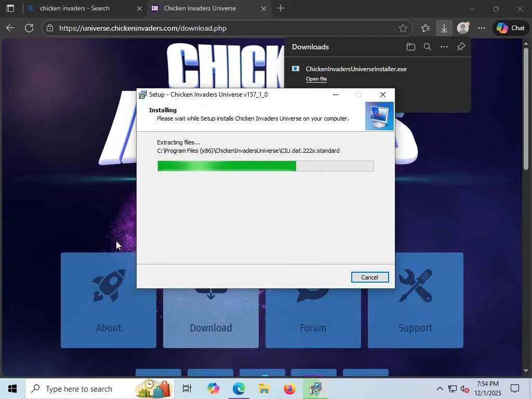This screenshot has height=399, width=532.
Task: Click the installer progress bar
Action: 265,166
